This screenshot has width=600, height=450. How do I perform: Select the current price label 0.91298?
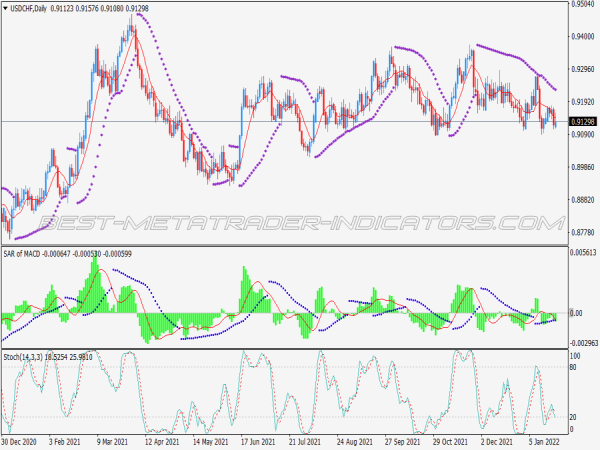click(x=583, y=122)
